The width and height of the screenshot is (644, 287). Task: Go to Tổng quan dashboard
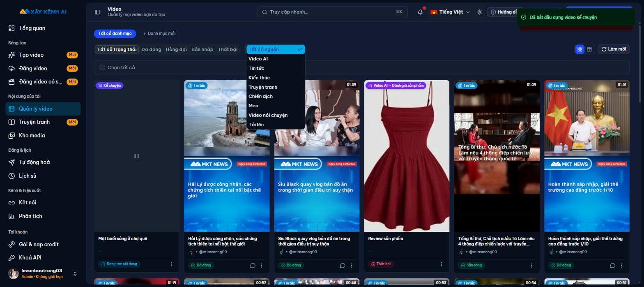43,28
